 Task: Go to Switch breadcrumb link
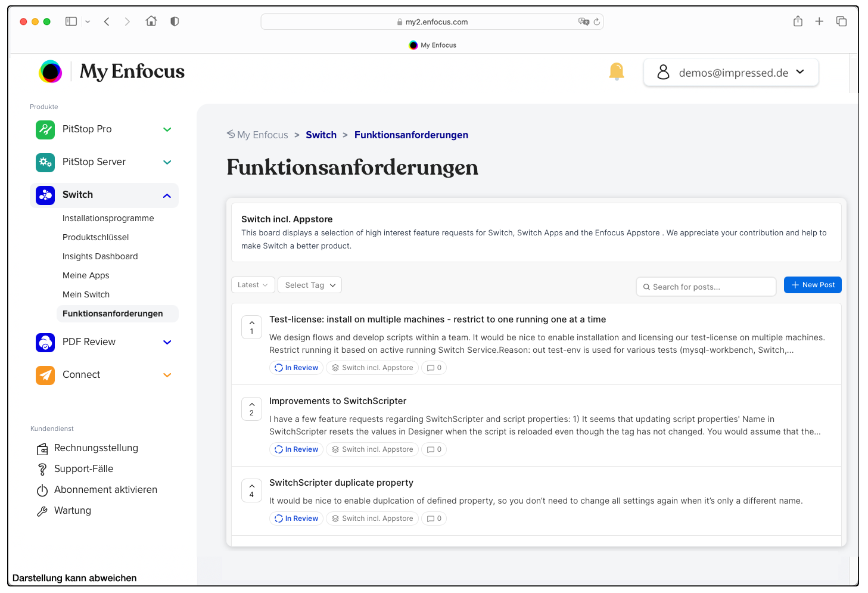coord(321,135)
